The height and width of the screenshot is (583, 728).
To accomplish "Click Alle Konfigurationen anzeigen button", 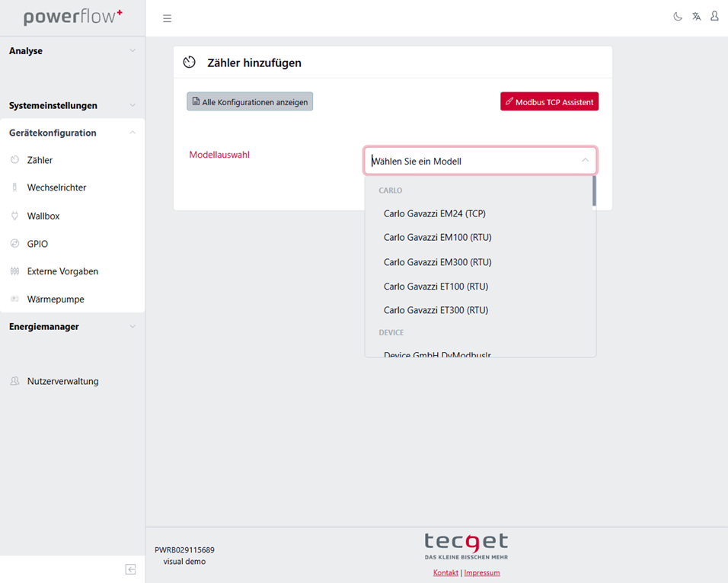I will point(250,101).
